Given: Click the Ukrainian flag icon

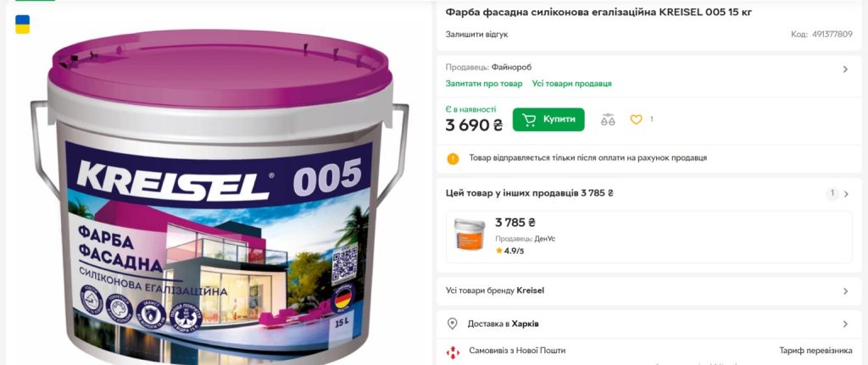Looking at the screenshot, I should coord(22,25).
